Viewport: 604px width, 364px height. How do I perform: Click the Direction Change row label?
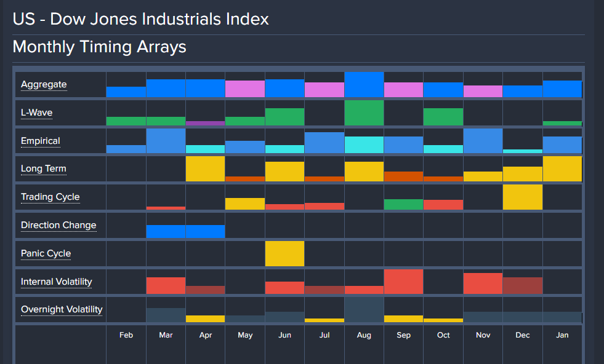click(58, 225)
